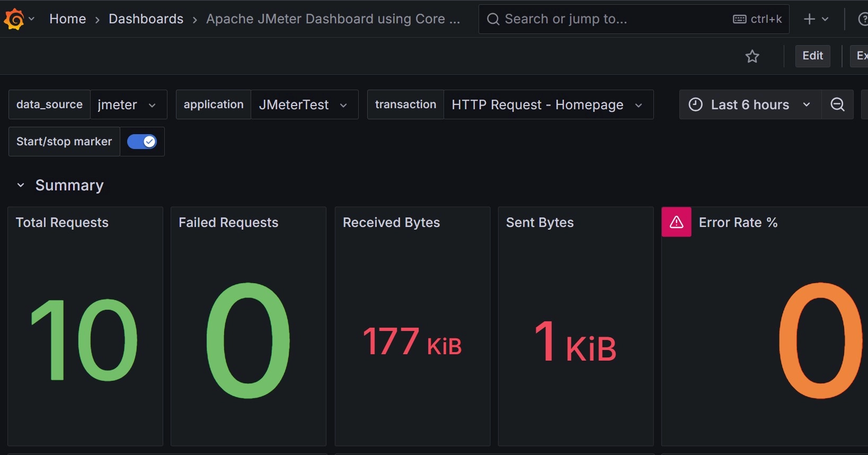Click the Received Bytes panel title
The height and width of the screenshot is (455, 868).
point(391,223)
